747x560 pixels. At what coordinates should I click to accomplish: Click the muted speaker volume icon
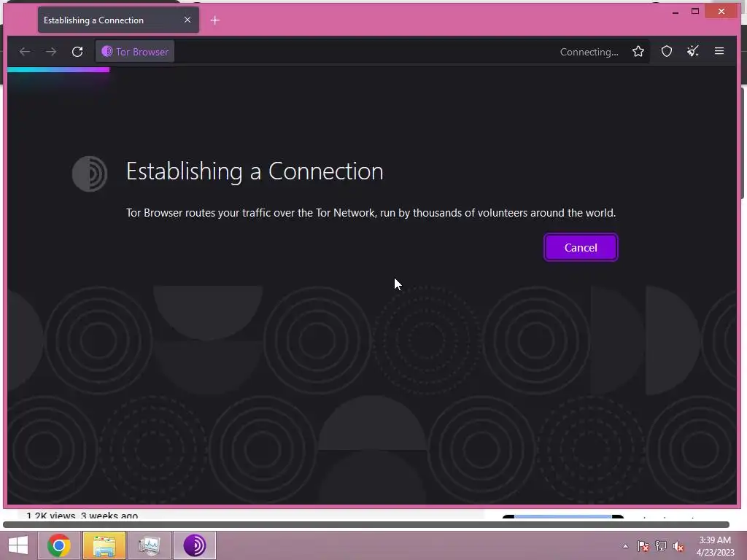(x=678, y=546)
